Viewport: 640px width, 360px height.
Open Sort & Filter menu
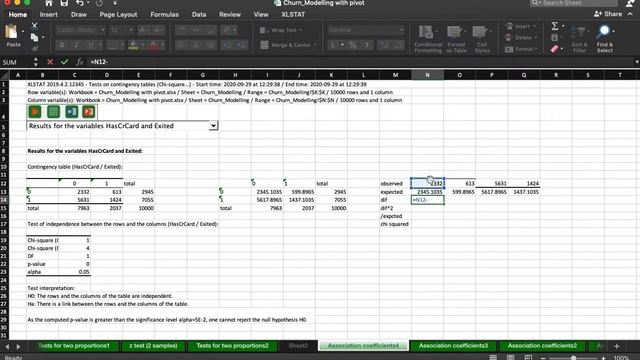click(579, 39)
